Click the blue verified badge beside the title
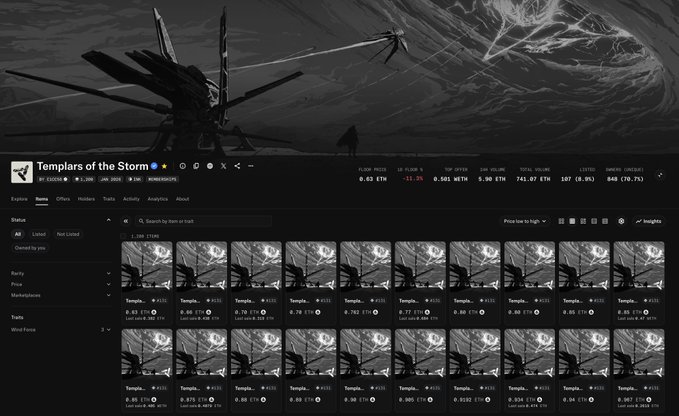679x416 pixels. point(154,166)
